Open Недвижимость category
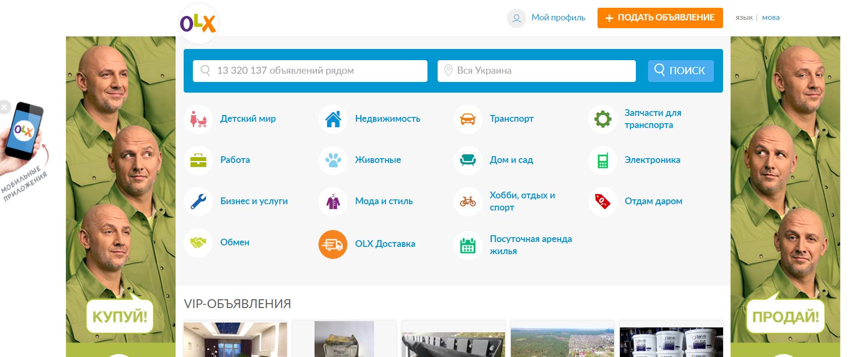The width and height of the screenshot is (868, 357). coord(388,119)
